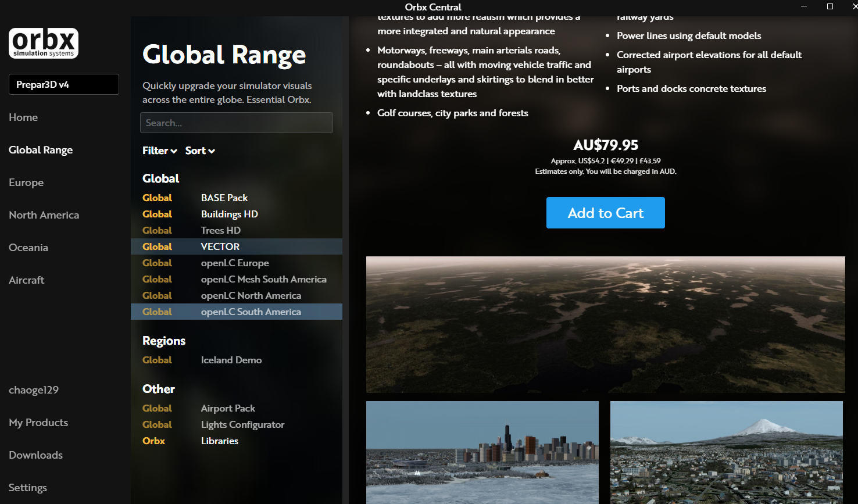This screenshot has height=504, width=858.
Task: Open the Prepar3D v4 simulator selector
Action: pyautogui.click(x=64, y=84)
